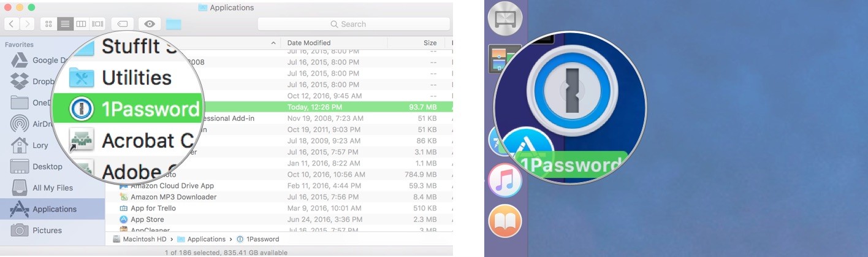This screenshot has height=257, width=868.
Task: Click the 'Oct 12, 2016, 9:45 AM' date
Action: point(324,96)
